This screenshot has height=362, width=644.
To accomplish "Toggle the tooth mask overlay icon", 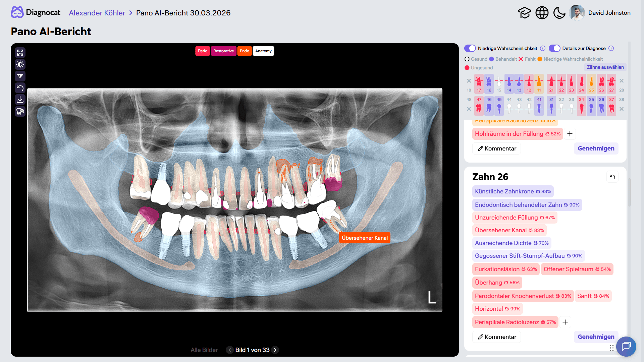I will tap(20, 111).
